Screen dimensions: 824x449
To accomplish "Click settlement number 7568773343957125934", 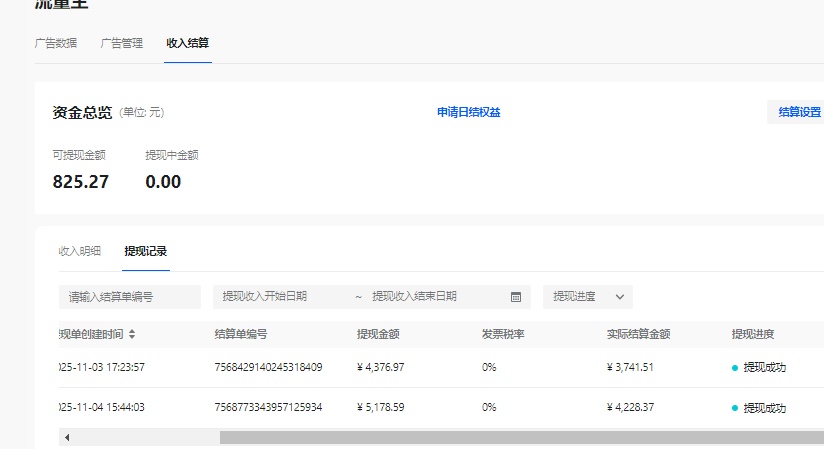I will click(x=268, y=408).
